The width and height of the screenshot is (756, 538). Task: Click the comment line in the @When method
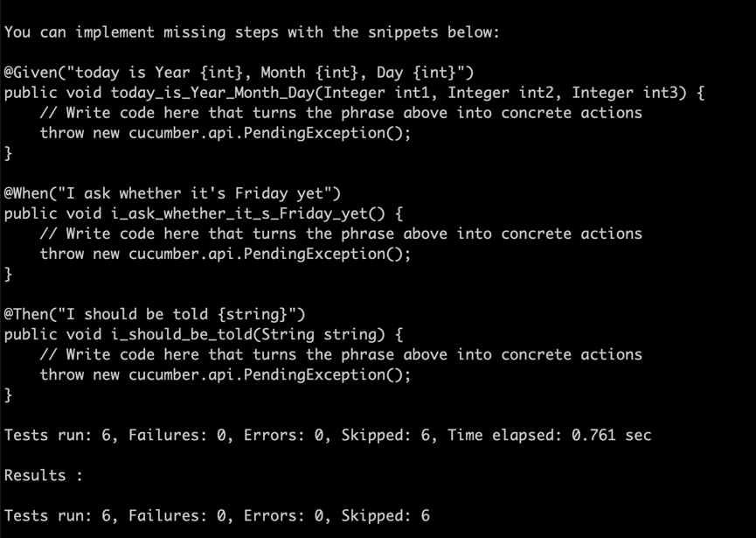341,234
